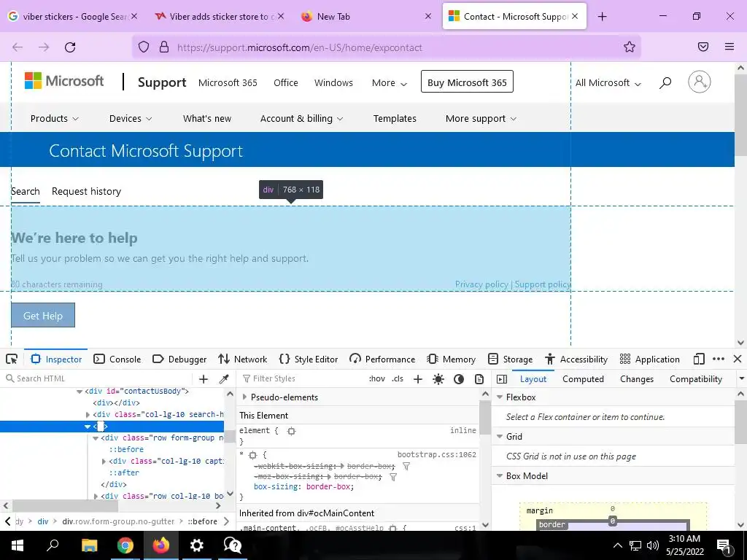Viewport: 747px width, 560px height.
Task: Open Chrome from the Windows taskbar
Action: (125, 545)
